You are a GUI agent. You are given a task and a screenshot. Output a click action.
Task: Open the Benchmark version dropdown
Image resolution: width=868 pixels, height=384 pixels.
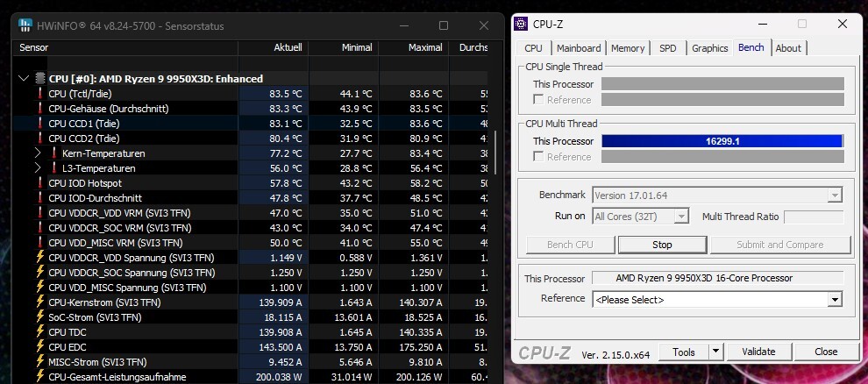(835, 196)
